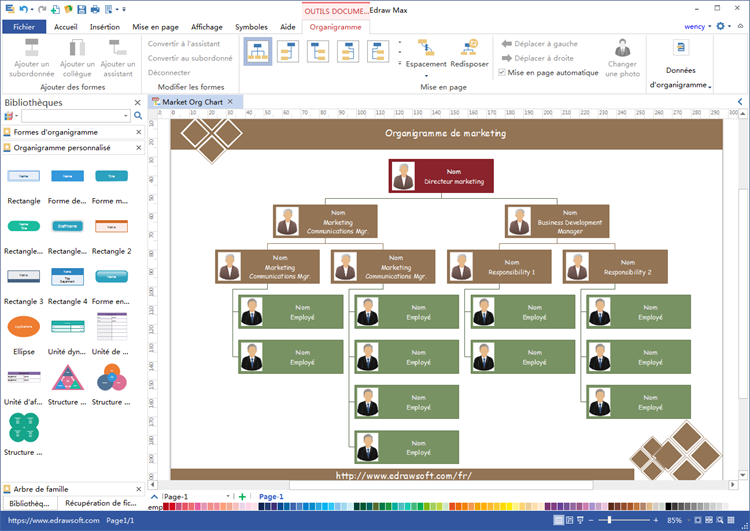Click Données d'organigramme icon

click(680, 58)
